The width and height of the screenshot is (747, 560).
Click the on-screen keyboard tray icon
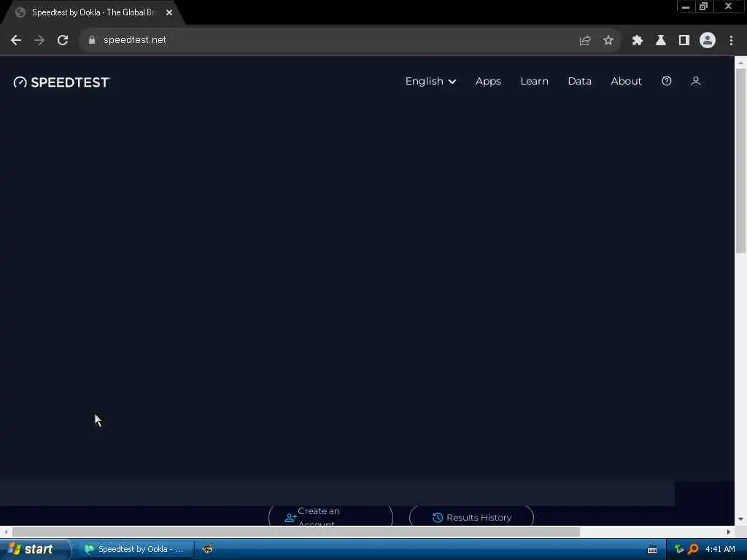652,550
